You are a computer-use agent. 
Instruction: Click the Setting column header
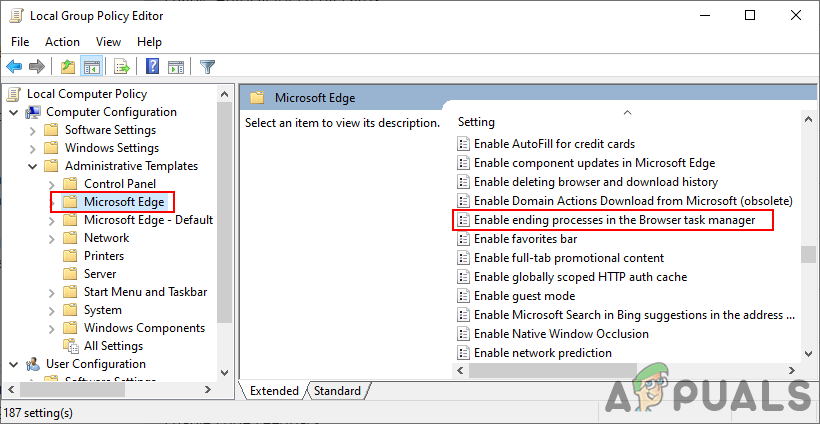477,122
